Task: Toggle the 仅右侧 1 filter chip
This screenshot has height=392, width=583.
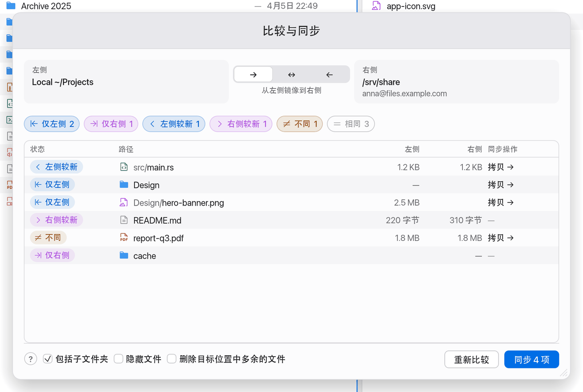Action: coord(111,124)
